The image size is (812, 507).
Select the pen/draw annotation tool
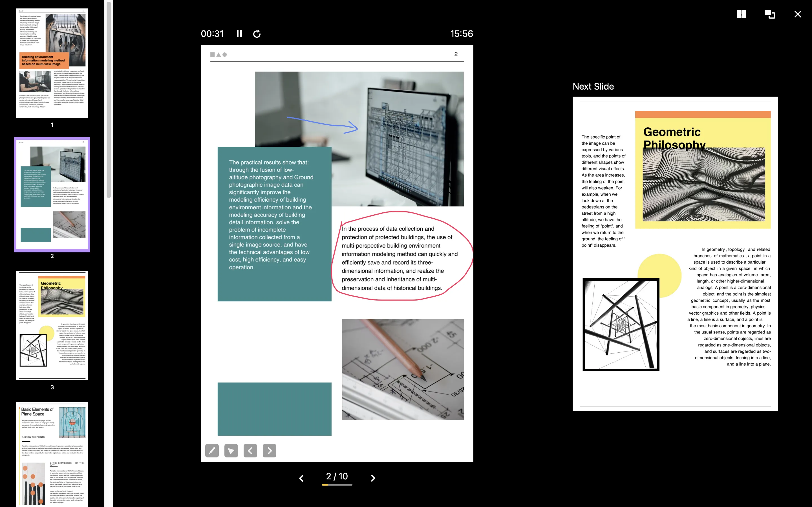click(212, 451)
